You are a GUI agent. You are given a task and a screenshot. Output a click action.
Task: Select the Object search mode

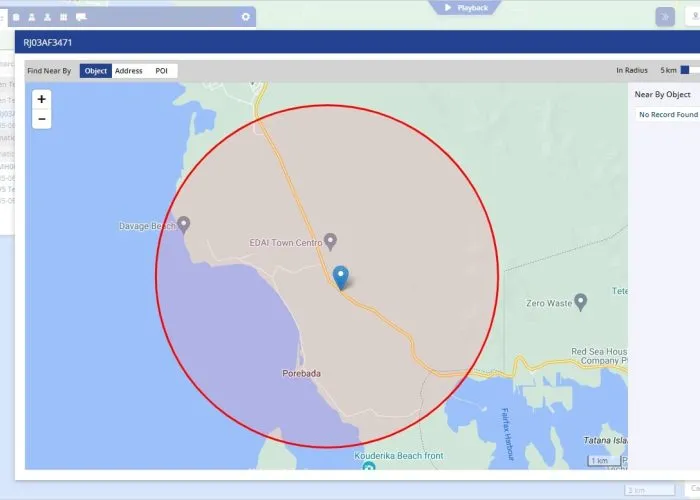pyautogui.click(x=96, y=71)
